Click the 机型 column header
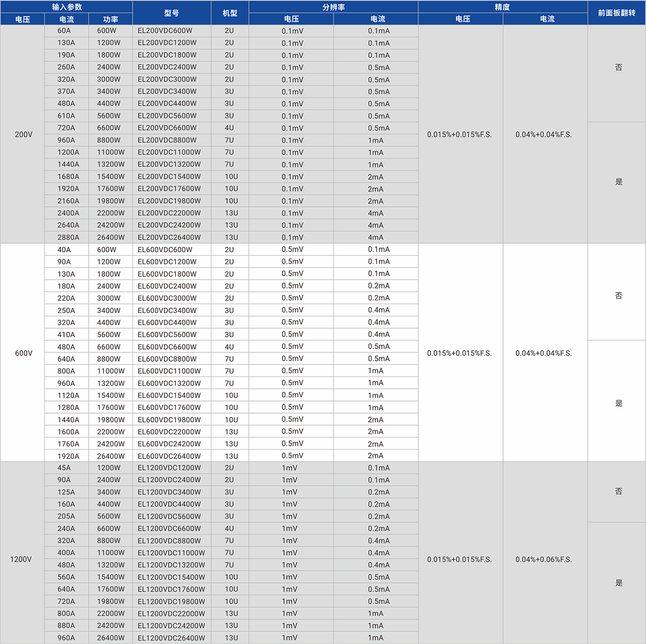This screenshot has height=644, width=646. [x=230, y=13]
